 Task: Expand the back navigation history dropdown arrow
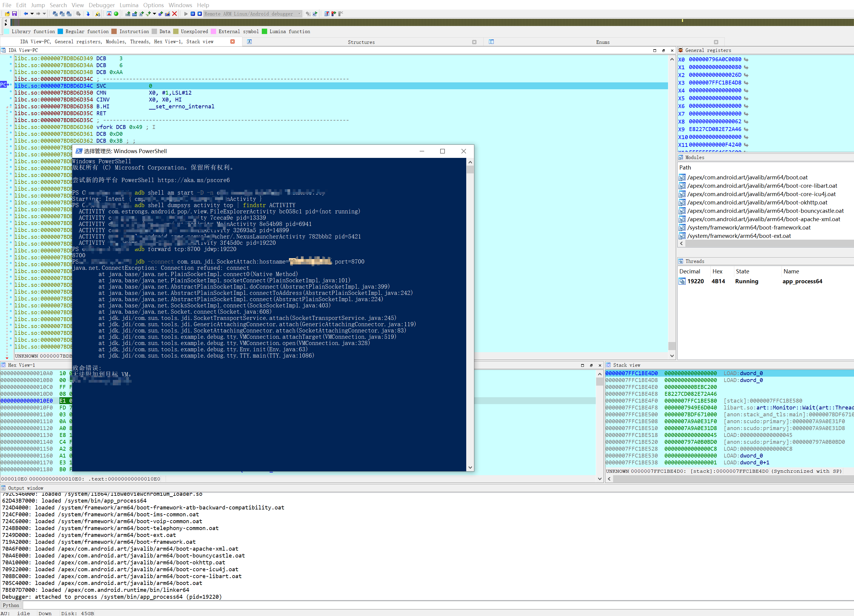pyautogui.click(x=32, y=14)
